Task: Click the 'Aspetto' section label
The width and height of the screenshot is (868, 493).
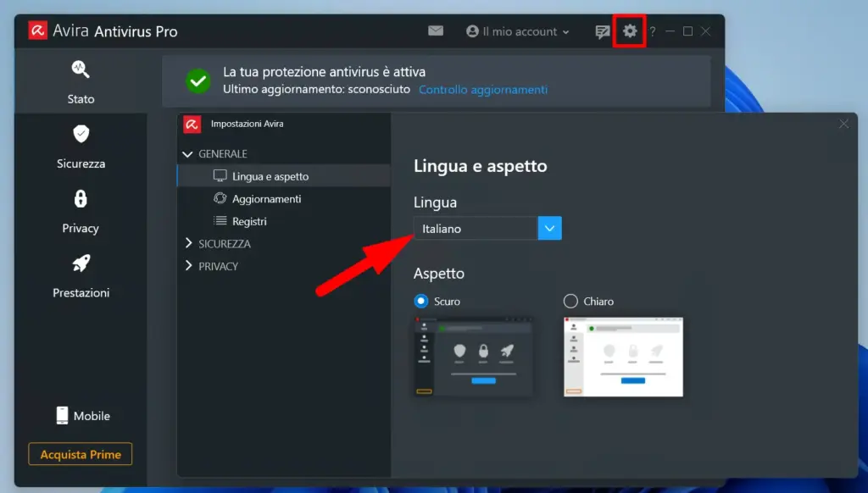Action: (439, 274)
